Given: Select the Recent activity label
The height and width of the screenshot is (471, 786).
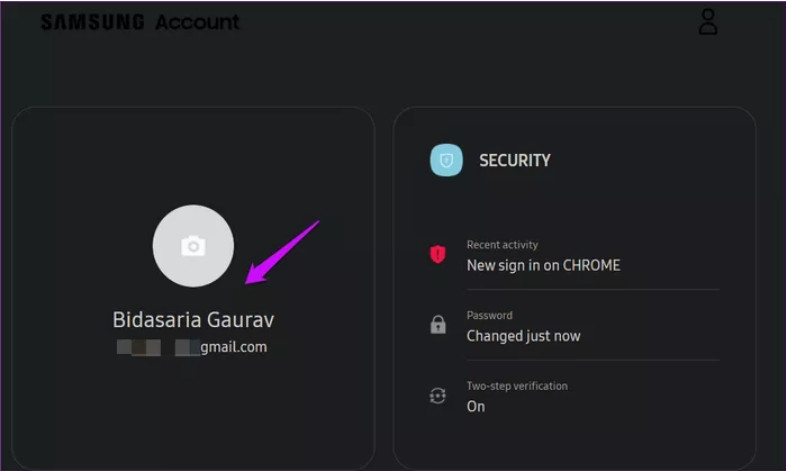Looking at the screenshot, I should 502,245.
